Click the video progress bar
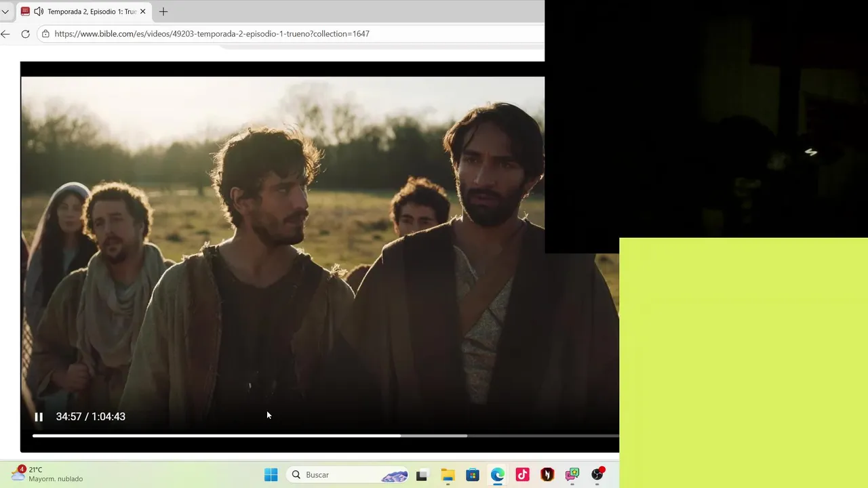 (x=325, y=436)
